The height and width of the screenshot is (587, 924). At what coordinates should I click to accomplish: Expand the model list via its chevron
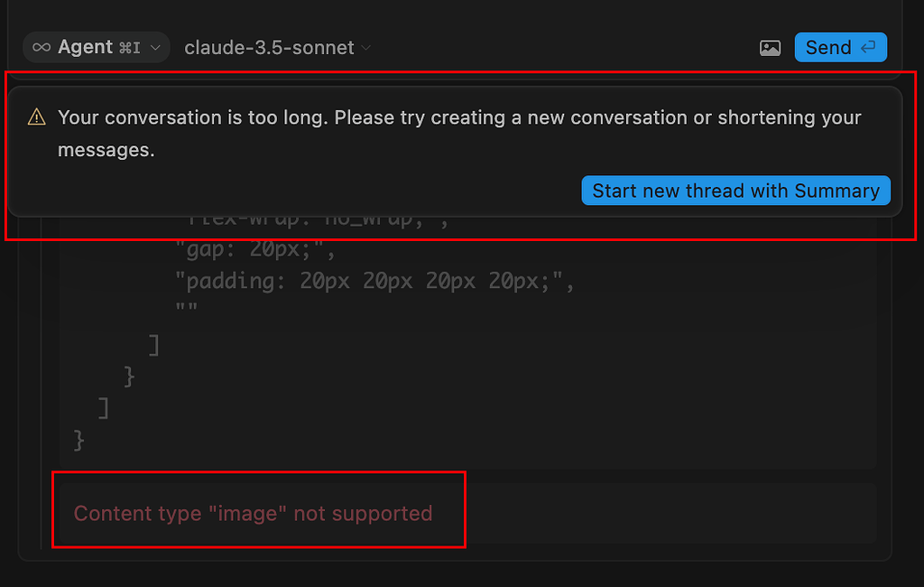(365, 48)
